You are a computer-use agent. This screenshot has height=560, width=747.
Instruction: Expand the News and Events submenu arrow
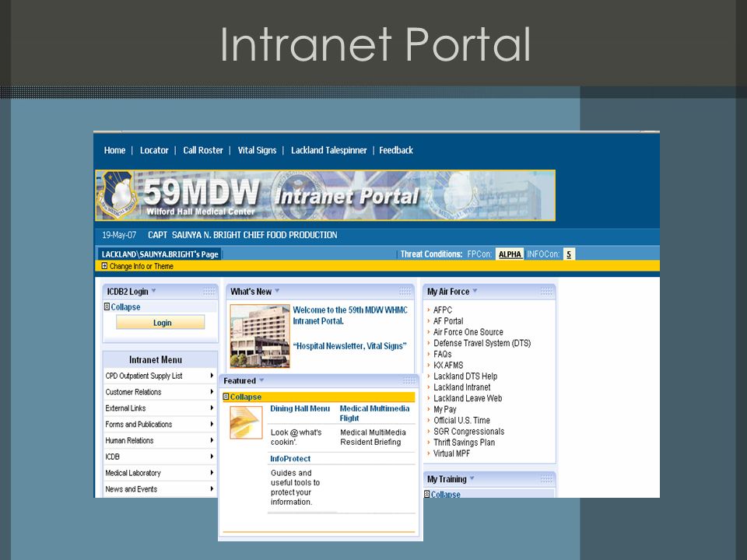pyautogui.click(x=212, y=489)
